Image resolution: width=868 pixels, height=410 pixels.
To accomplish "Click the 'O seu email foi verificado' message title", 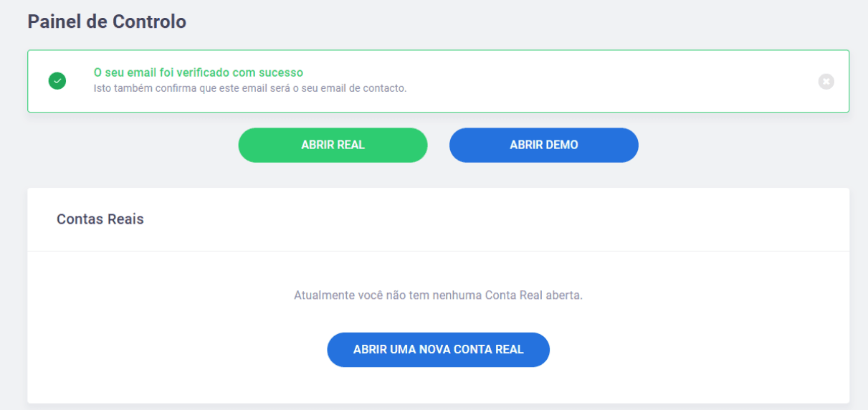I will (199, 72).
